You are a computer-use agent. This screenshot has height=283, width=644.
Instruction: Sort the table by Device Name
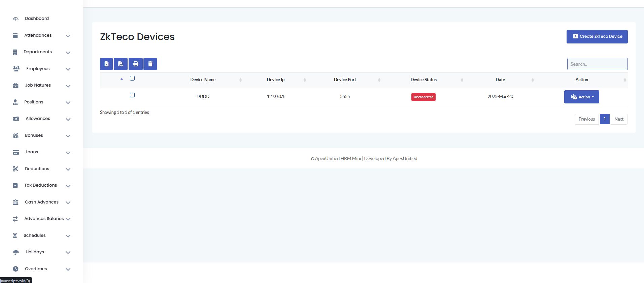203,80
